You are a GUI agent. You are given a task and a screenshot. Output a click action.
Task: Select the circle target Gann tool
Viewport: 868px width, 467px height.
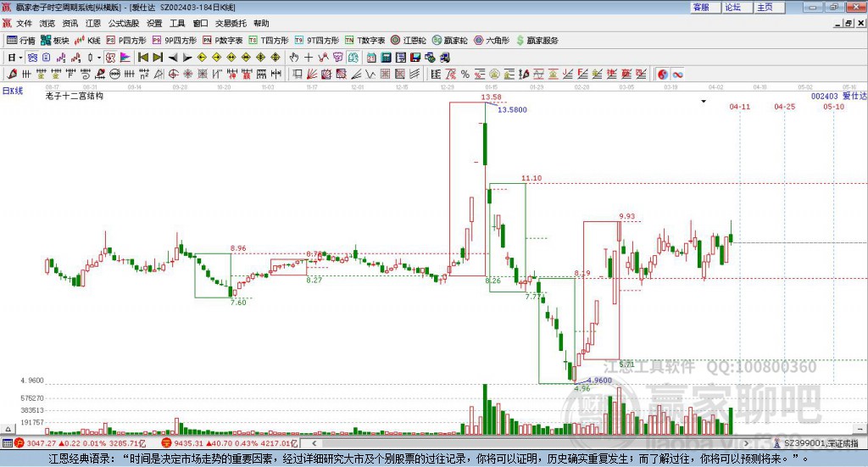coord(173,74)
